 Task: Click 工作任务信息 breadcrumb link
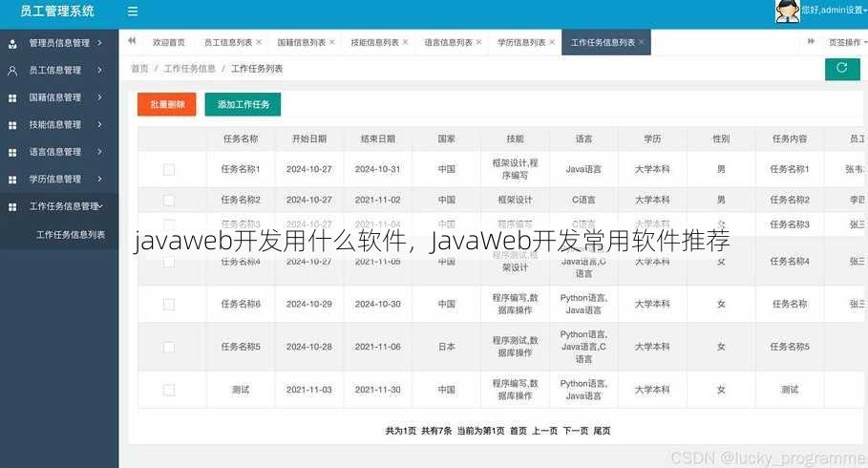pyautogui.click(x=189, y=69)
